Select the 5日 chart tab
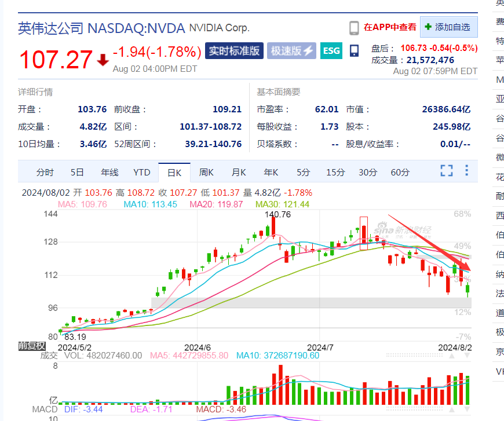This screenshot has height=421, width=504. point(77,173)
